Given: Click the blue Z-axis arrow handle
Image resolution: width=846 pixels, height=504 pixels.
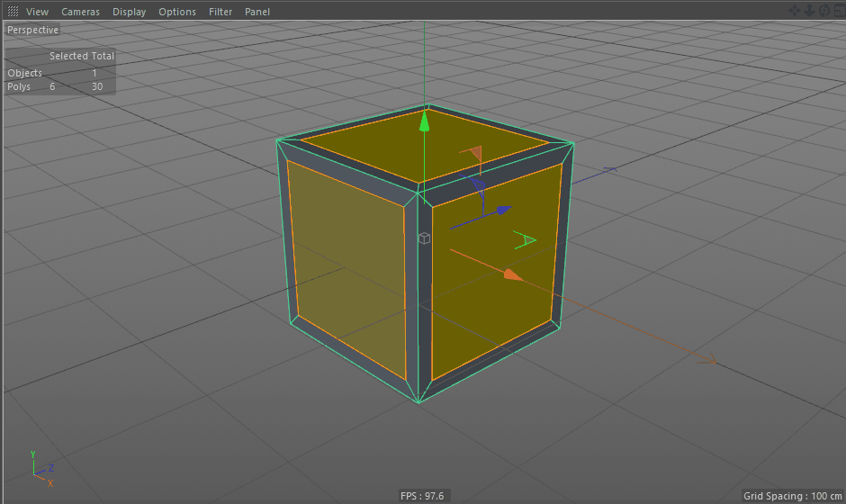Looking at the screenshot, I should click(504, 210).
